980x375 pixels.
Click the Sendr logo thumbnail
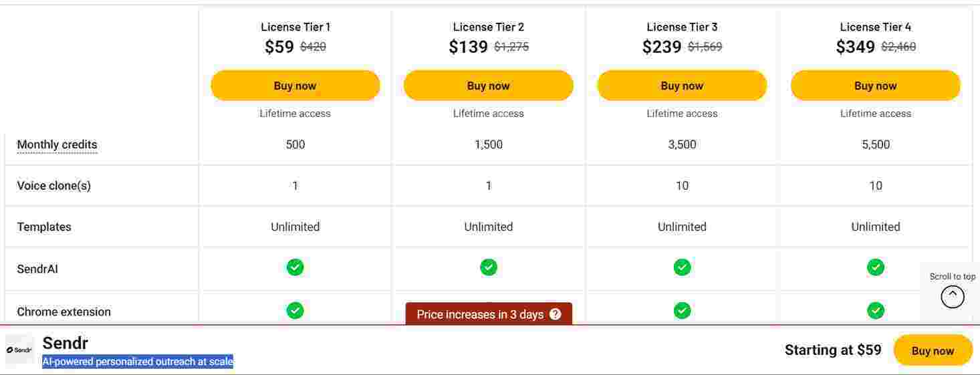point(19,350)
